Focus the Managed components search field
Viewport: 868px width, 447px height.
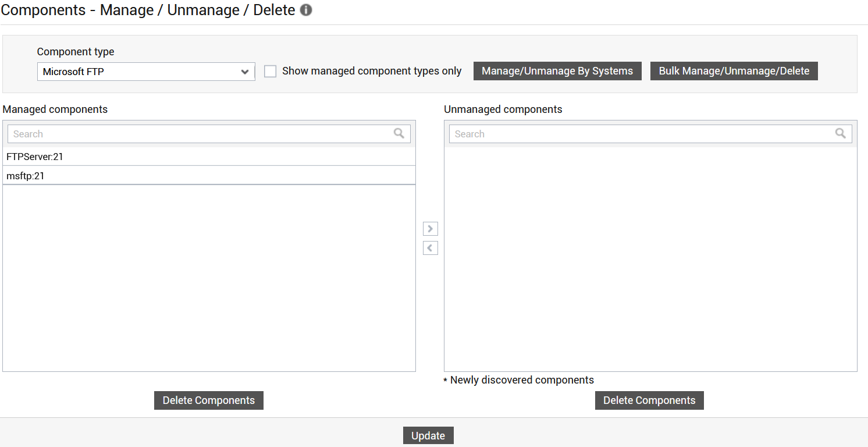point(209,134)
